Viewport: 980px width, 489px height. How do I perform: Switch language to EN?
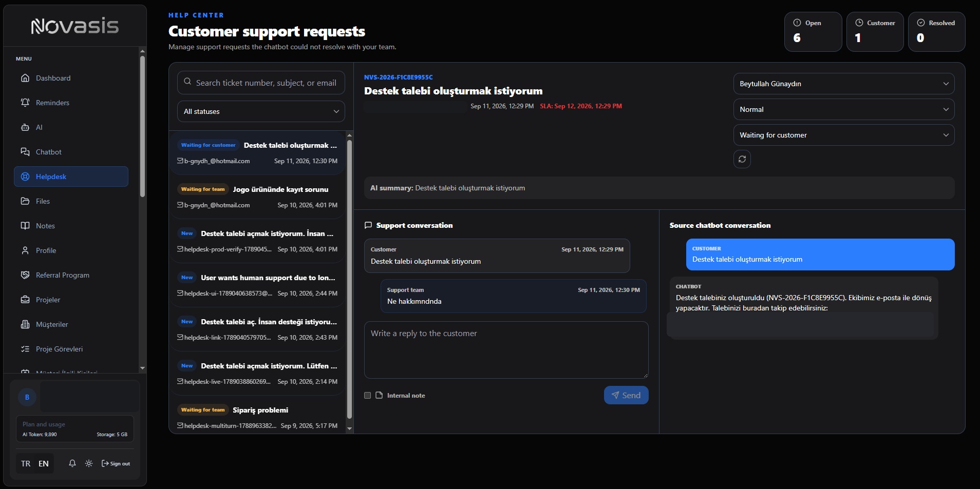click(44, 464)
